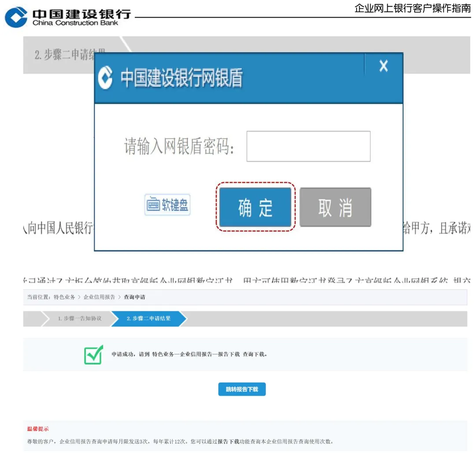This screenshot has width=476, height=457.
Task: Focus the 网银盾 password input field
Action: coord(309,146)
